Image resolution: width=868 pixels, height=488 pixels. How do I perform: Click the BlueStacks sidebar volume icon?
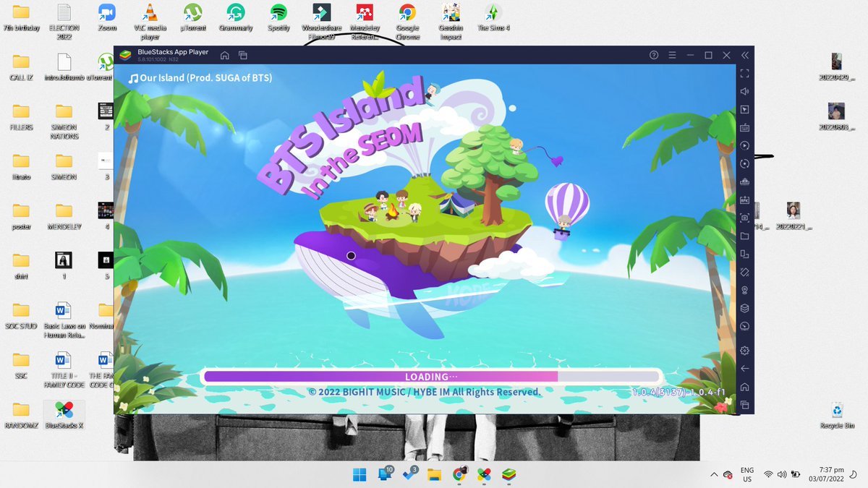744,92
